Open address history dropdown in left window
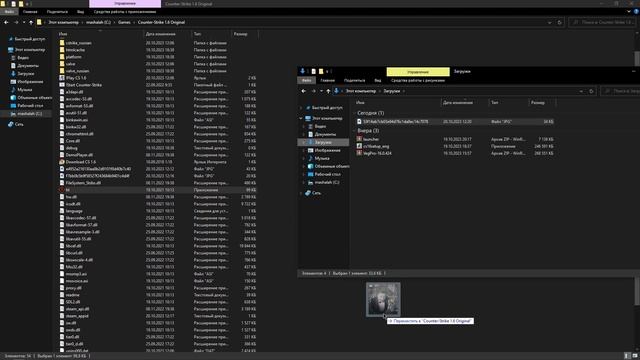Viewport: 640px width, 360px height. (549, 22)
